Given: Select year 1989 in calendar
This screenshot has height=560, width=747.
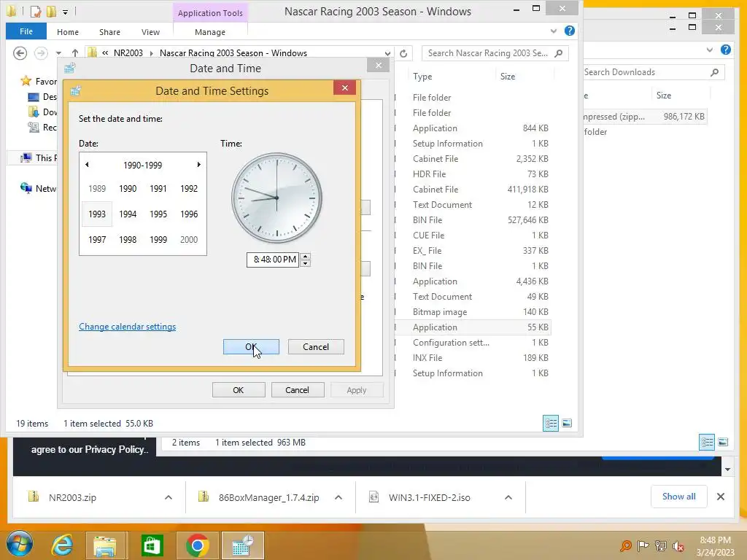Looking at the screenshot, I should click(97, 189).
